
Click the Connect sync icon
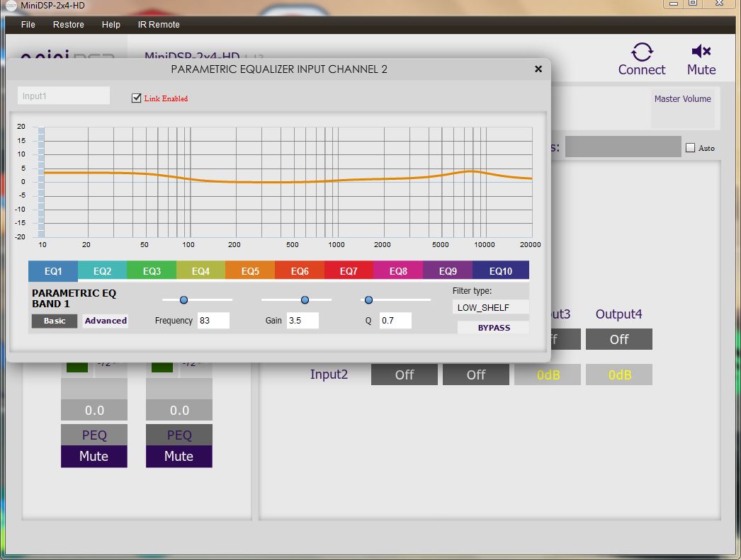642,52
